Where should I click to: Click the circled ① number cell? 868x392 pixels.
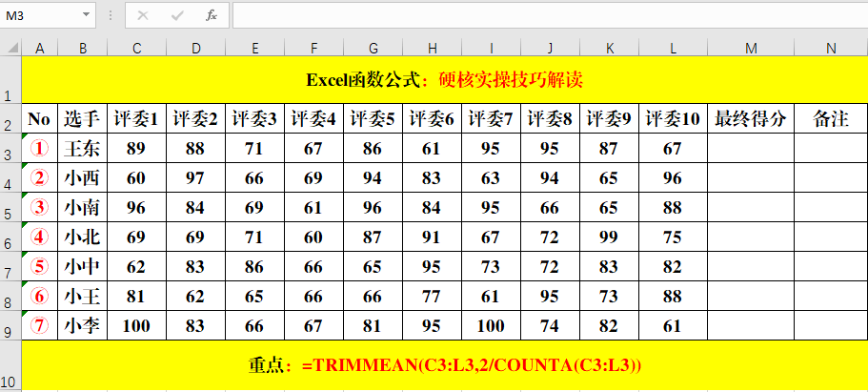click(x=40, y=148)
